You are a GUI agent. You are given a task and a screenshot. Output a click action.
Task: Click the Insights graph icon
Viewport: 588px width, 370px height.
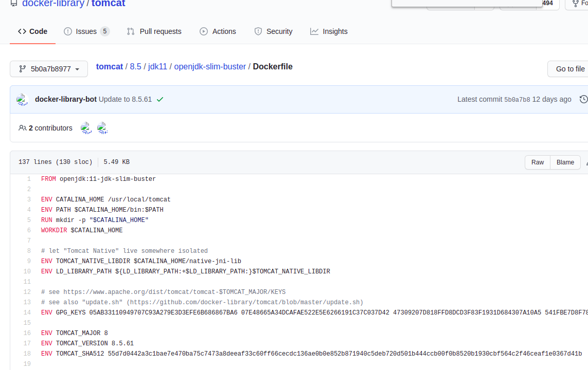(x=314, y=31)
